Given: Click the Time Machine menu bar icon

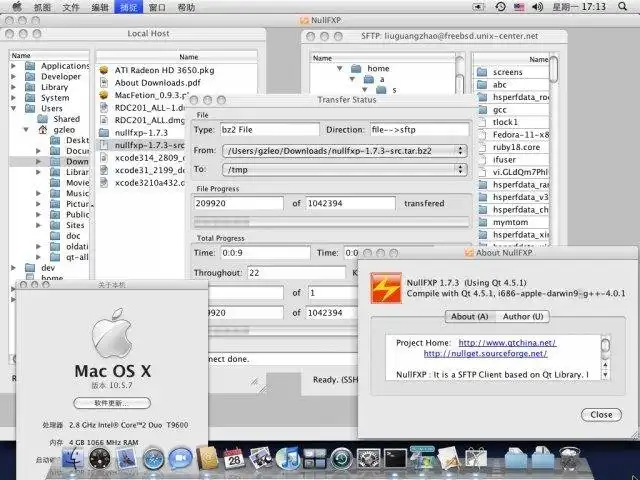Looking at the screenshot, I should (500, 7).
